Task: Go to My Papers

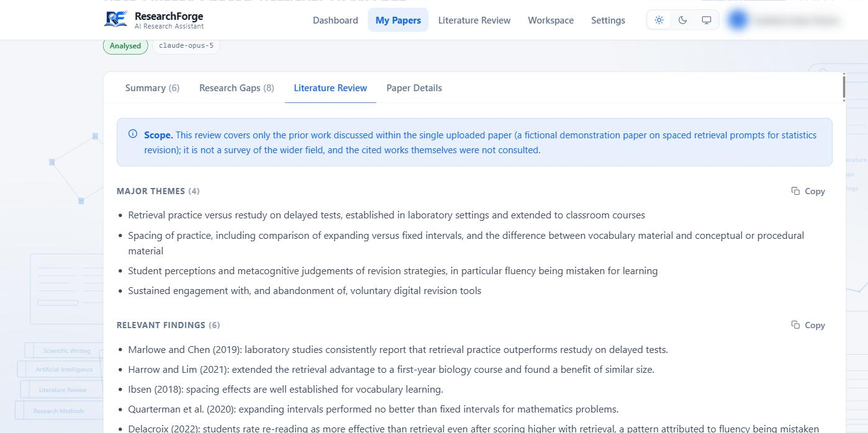Action: point(398,20)
